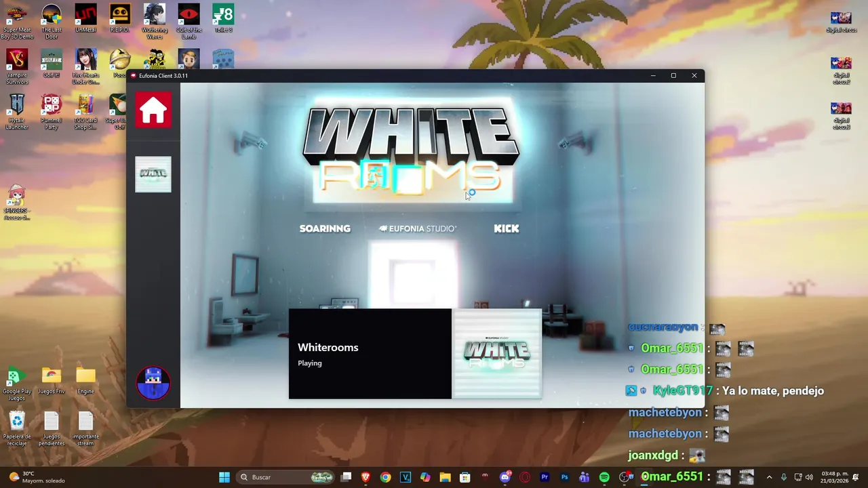Open the topmost digital circus desktop file
868x488 pixels.
coord(841,22)
